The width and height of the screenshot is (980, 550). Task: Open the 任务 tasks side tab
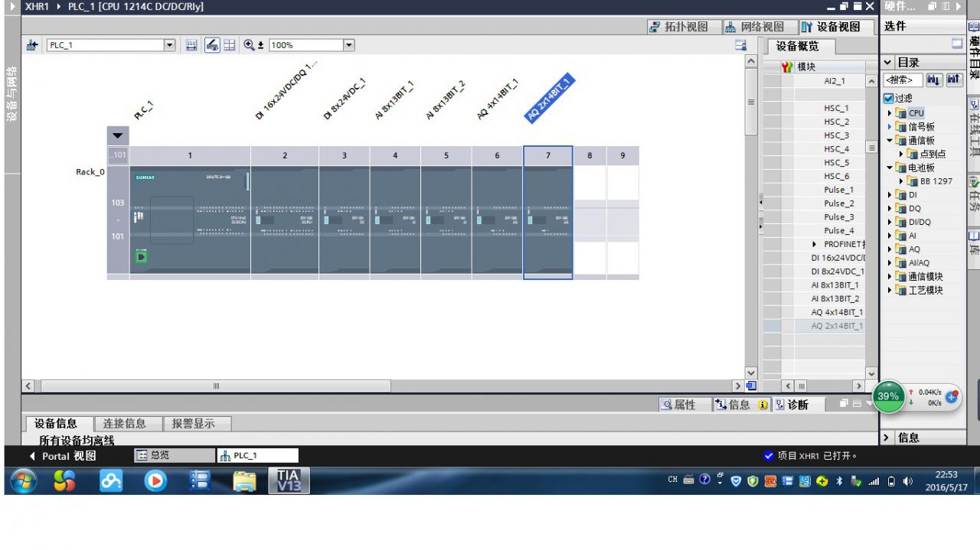coord(974,195)
